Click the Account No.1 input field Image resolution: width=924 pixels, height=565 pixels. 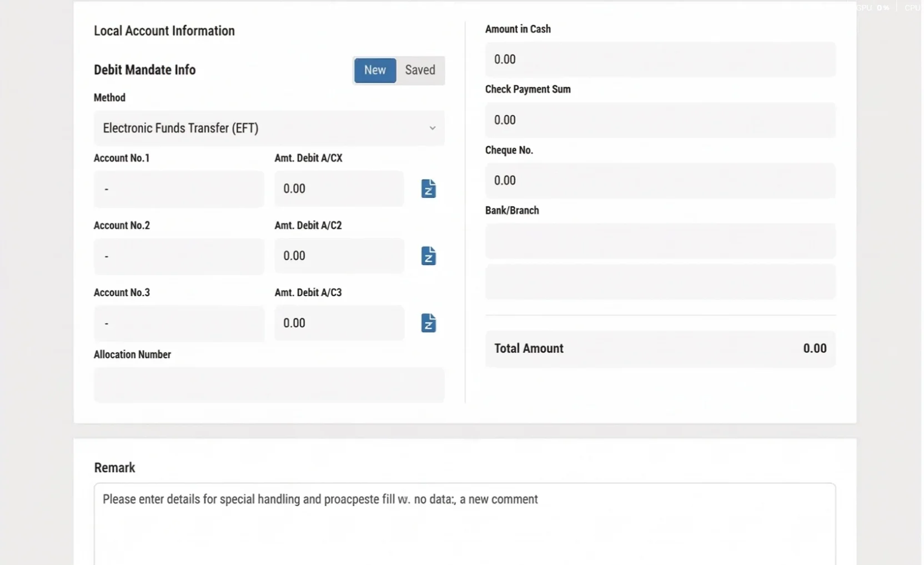[x=178, y=189]
